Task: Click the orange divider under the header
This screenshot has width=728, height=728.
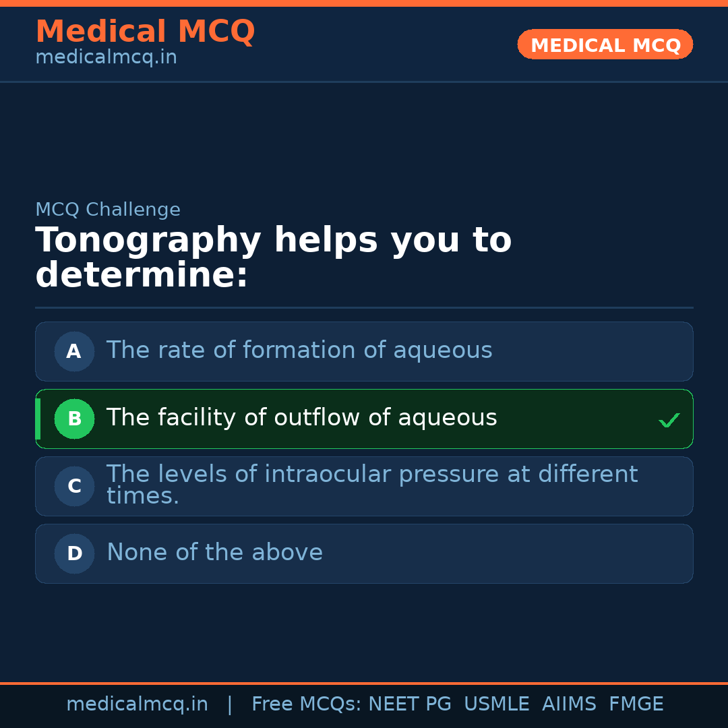Action: coord(364,82)
